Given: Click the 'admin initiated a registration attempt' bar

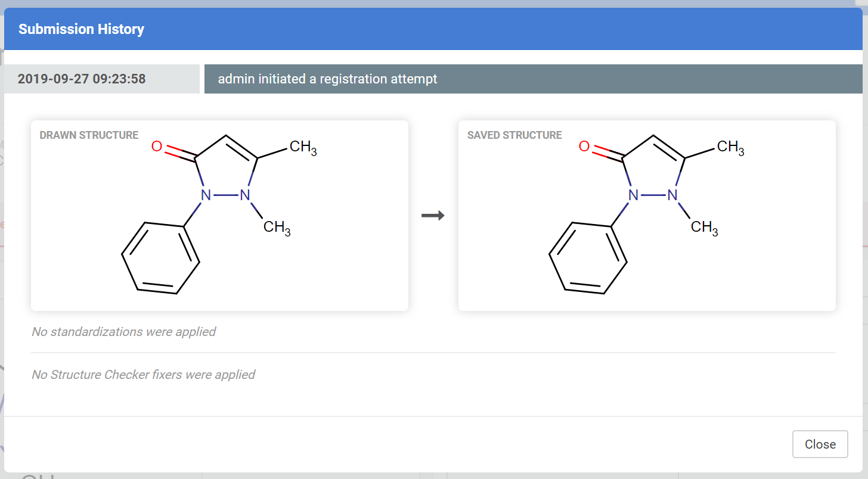Looking at the screenshot, I should pos(533,79).
